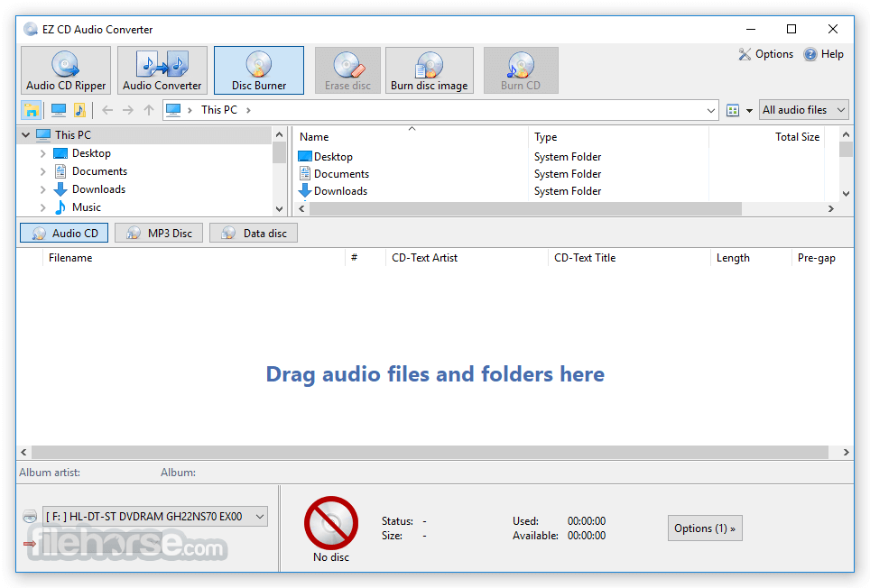Viewport: 870px width, 588px height.
Task: Open the Options (1) button
Action: point(705,528)
